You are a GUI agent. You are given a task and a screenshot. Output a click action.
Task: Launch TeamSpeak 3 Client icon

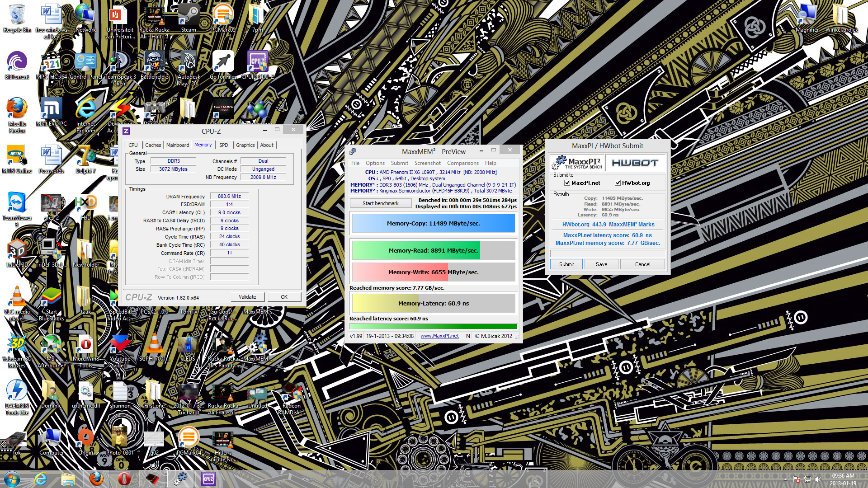(120, 68)
